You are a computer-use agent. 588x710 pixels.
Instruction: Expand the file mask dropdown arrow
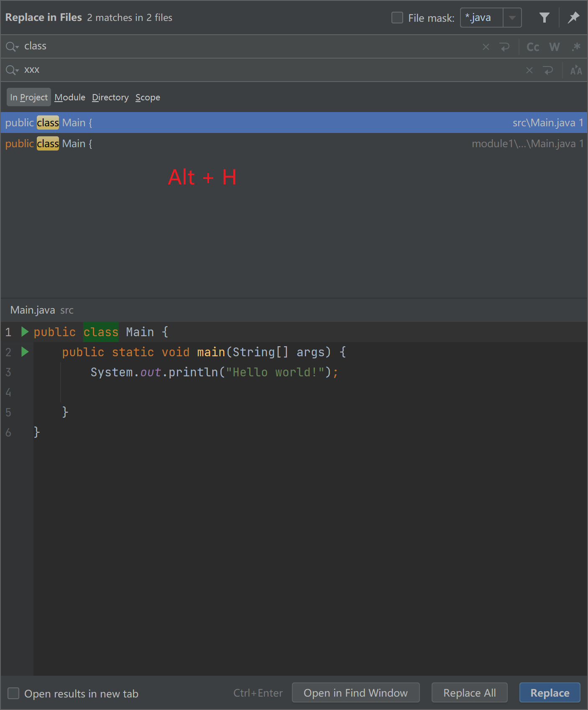click(x=512, y=18)
